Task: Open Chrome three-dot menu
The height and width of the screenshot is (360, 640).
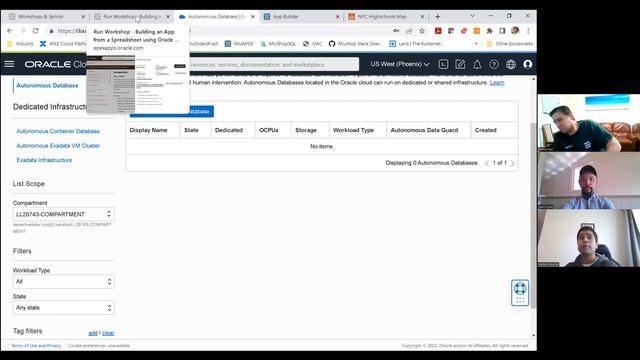Action: tap(528, 31)
